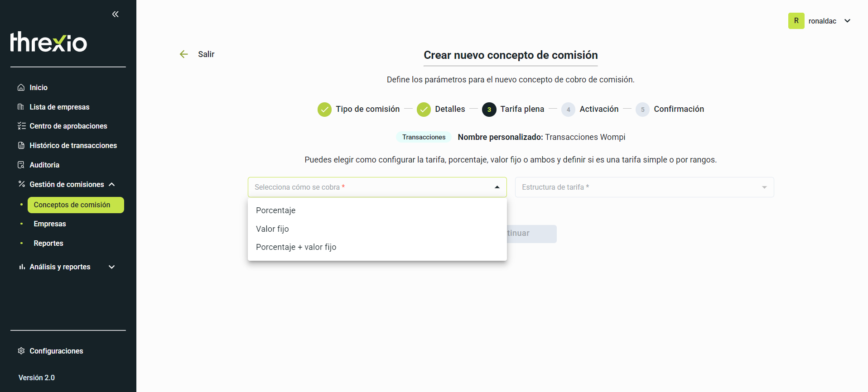Click the Análisis y reportes bar chart icon
This screenshot has width=868, height=392.
(22, 267)
